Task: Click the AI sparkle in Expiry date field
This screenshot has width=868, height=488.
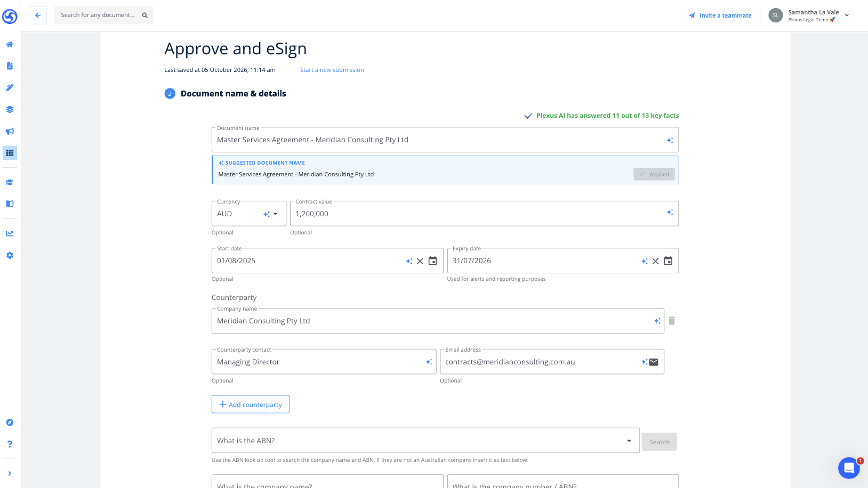Action: (x=645, y=261)
